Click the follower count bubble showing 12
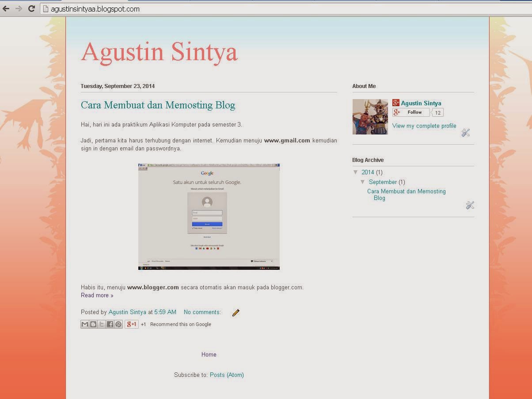 437,113
